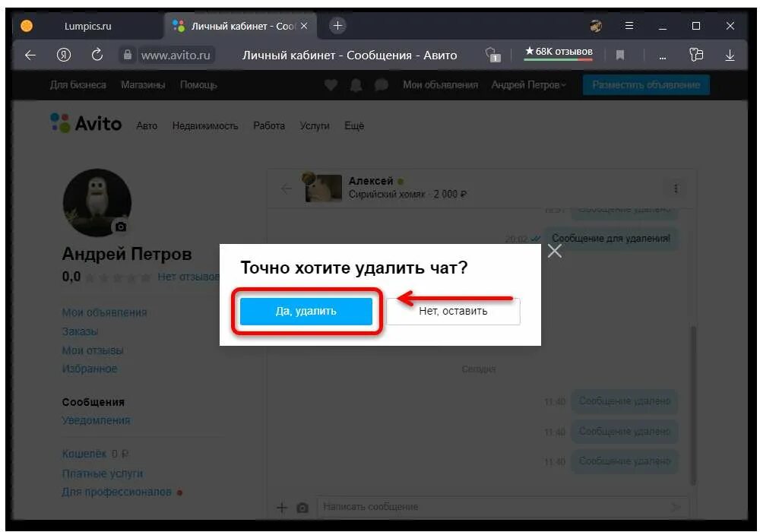Close the delete chat dialog with X

point(555,251)
